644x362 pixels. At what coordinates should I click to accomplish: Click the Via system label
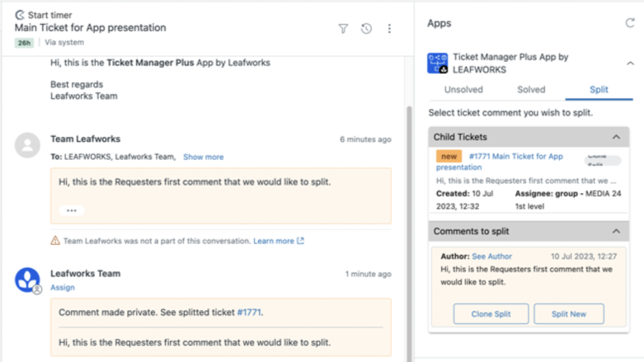(x=64, y=42)
